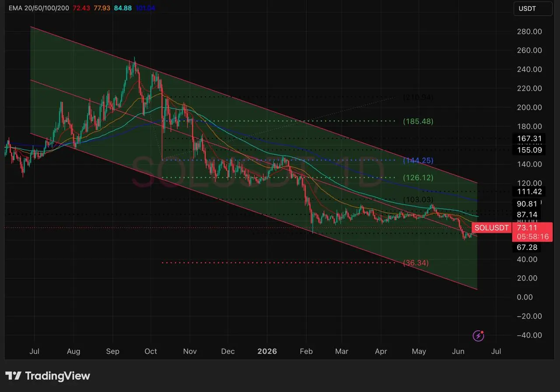Click the Jul label before Aug on time axis

point(34,351)
